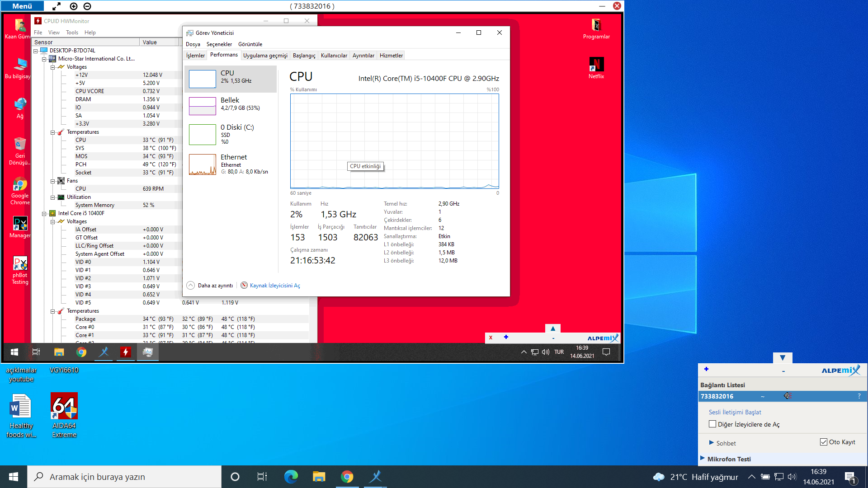Click the Task Manager icon in remote taskbar
The height and width of the screenshot is (488, 868).
147,352
